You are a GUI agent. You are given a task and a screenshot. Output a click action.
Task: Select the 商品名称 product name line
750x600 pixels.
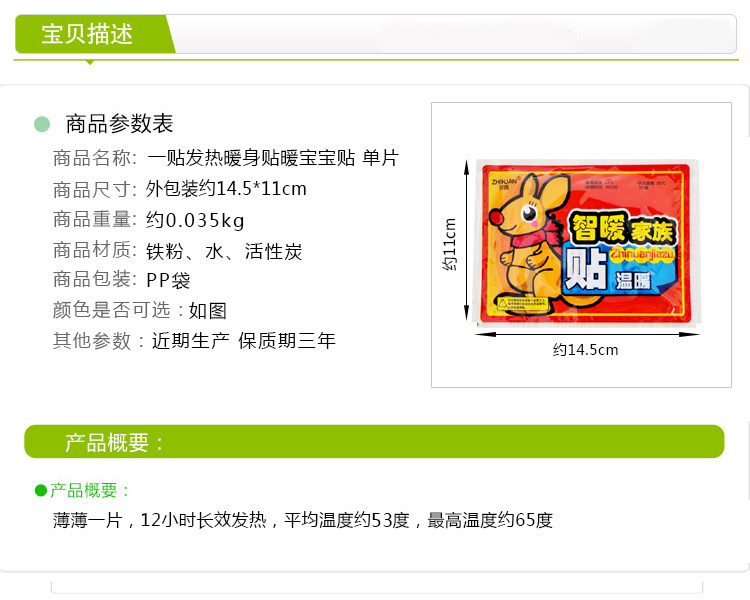pyautogui.click(x=226, y=158)
